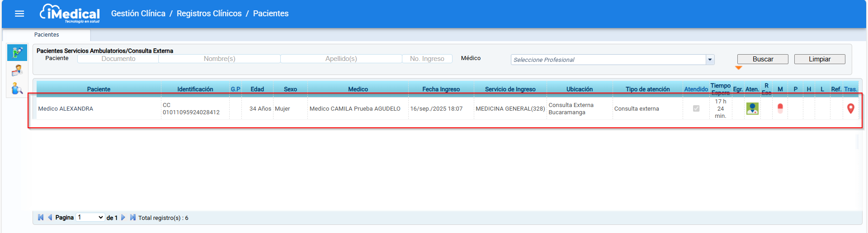Image resolution: width=868 pixels, height=233 pixels.
Task: Click Registros Clínicos in the breadcrumb
Action: (x=209, y=14)
